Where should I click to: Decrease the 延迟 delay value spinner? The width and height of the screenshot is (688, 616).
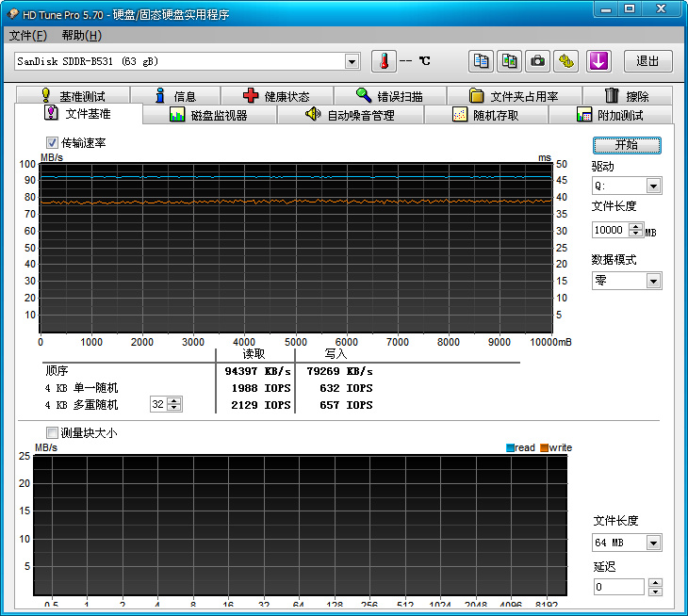tap(655, 591)
